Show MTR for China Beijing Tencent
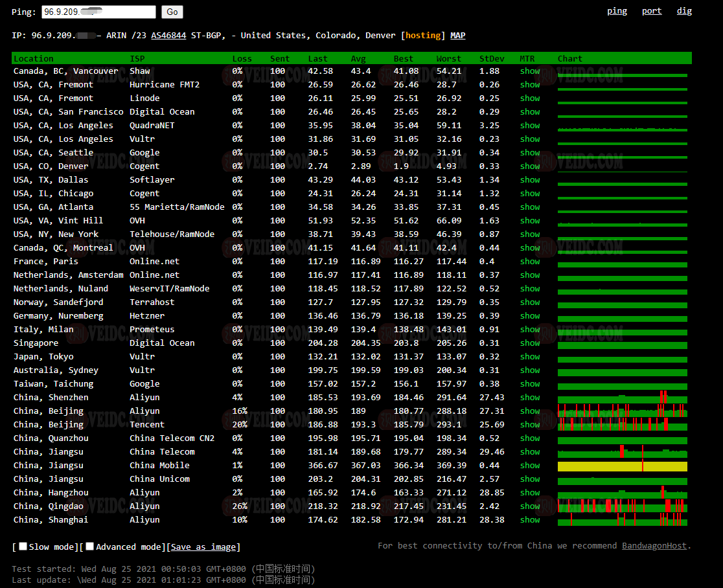 [529, 425]
